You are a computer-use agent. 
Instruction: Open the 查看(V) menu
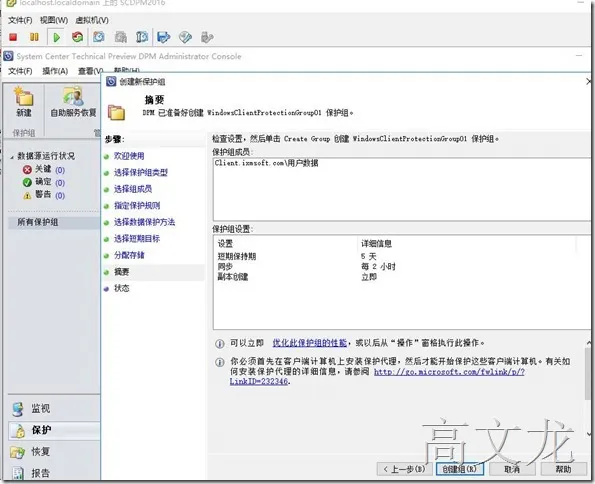(x=90, y=71)
